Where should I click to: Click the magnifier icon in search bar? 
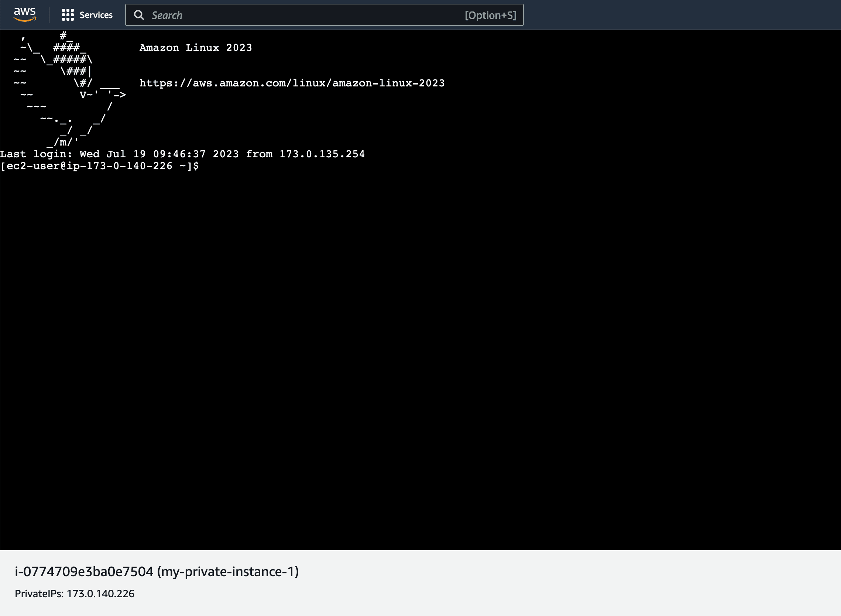tap(139, 15)
